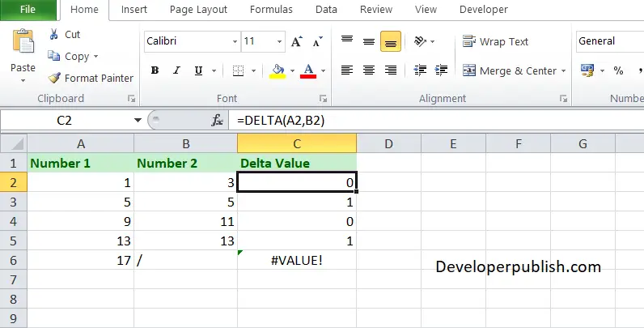Viewport: 644px width, 328px height.
Task: Click Increase Indent icon
Action: pos(442,70)
